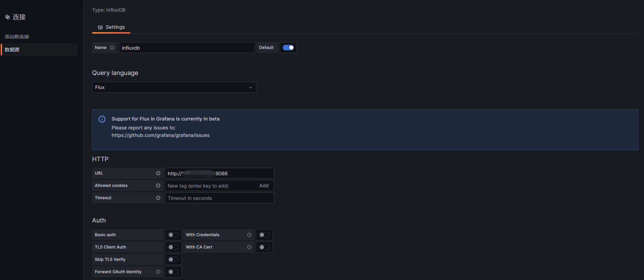
Task: Enable With CA Cert switch
Action: click(264, 247)
